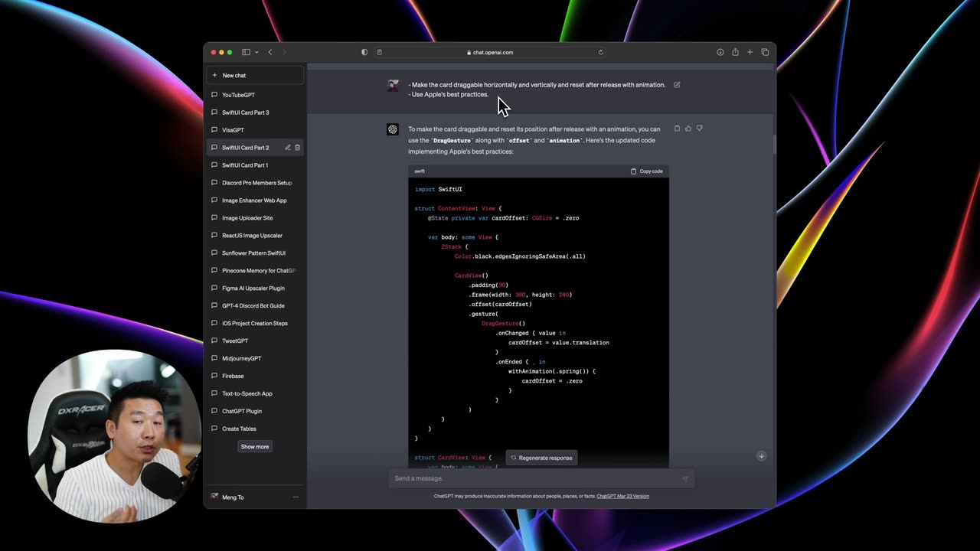The image size is (980, 551).
Task: Go forward with the Safari forward arrow
Action: pyautogui.click(x=284, y=52)
